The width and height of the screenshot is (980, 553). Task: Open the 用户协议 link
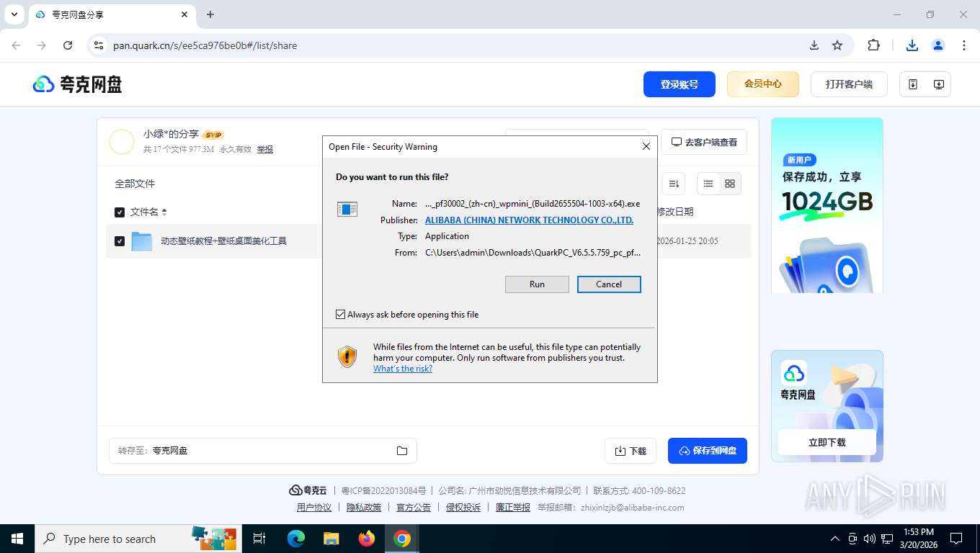click(314, 508)
